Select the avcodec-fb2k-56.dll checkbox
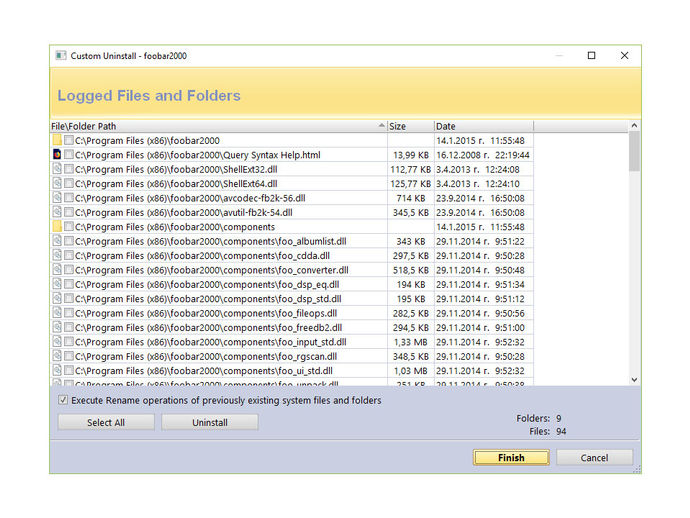 [x=69, y=198]
